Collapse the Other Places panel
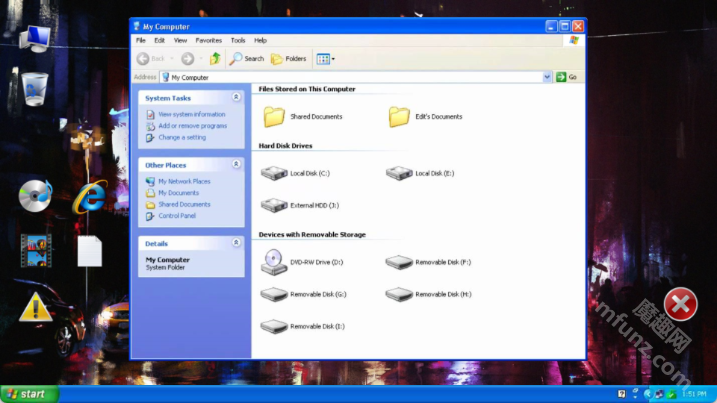717x403 pixels. pos(236,165)
